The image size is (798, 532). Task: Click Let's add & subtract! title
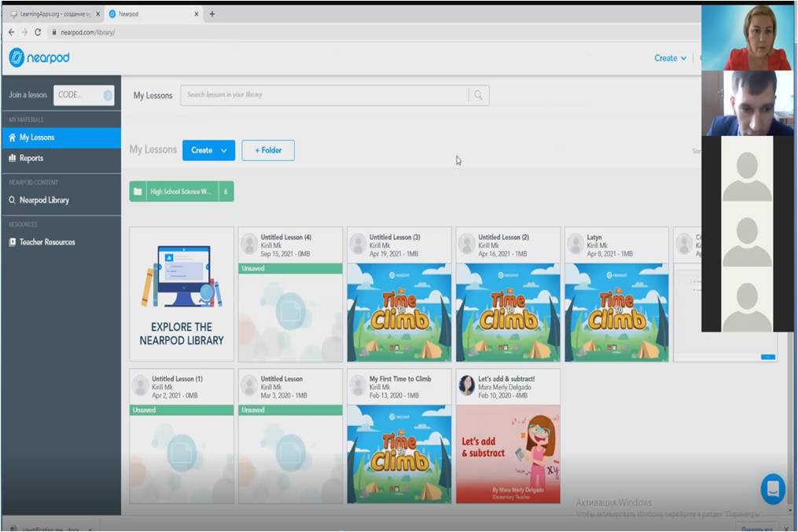506,379
